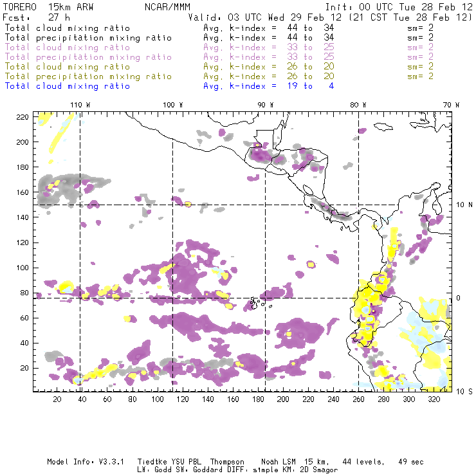Click the "100 W" longitude label

click(173, 105)
